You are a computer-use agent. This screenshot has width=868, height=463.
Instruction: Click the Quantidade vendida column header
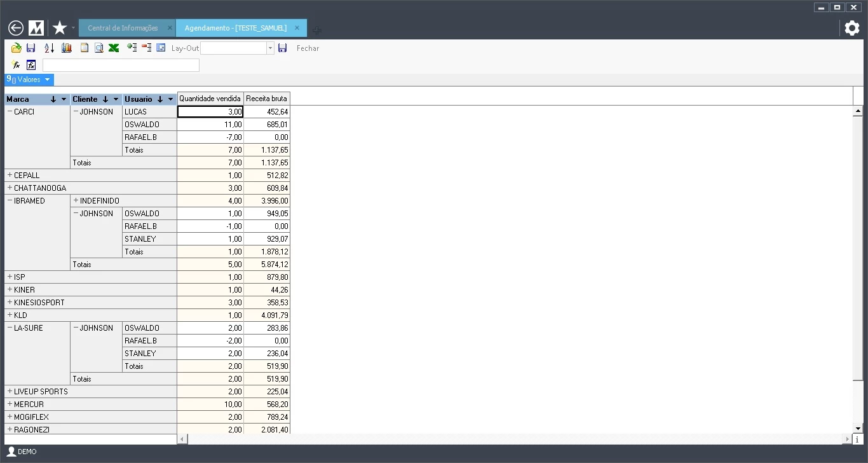[x=210, y=99]
